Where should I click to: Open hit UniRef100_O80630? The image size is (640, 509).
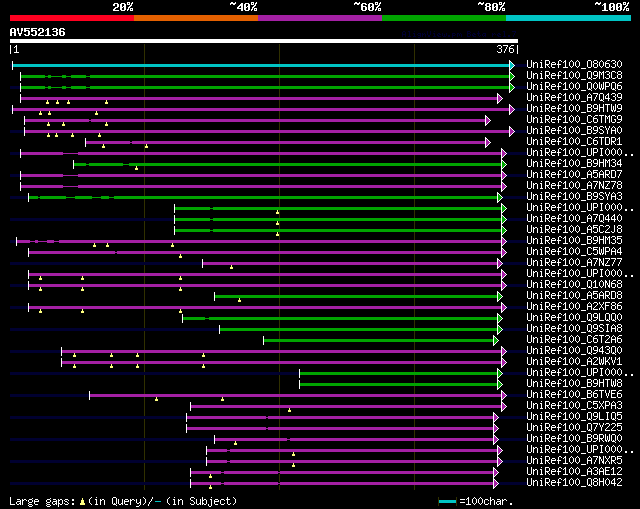(574, 64)
